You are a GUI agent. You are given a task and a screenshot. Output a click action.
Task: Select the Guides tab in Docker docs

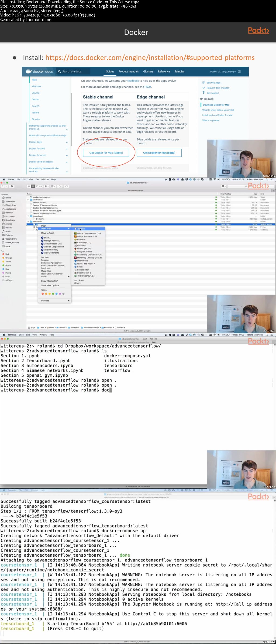(x=110, y=71)
